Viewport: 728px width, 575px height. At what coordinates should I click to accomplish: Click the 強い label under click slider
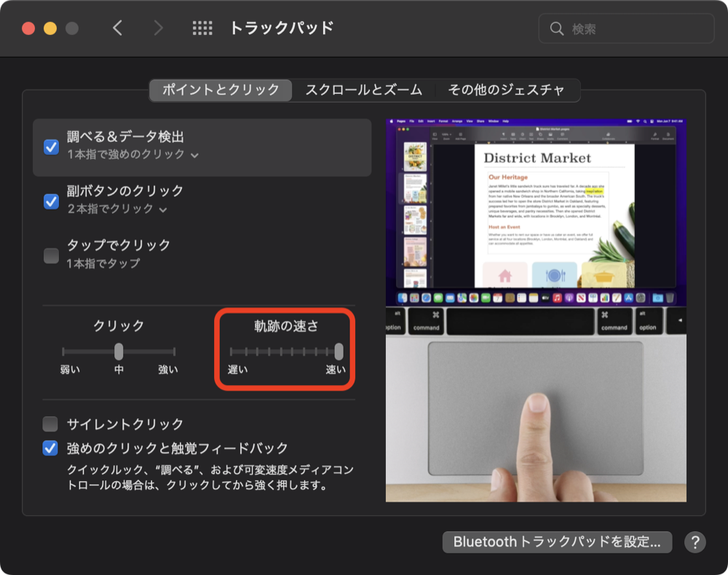(167, 370)
